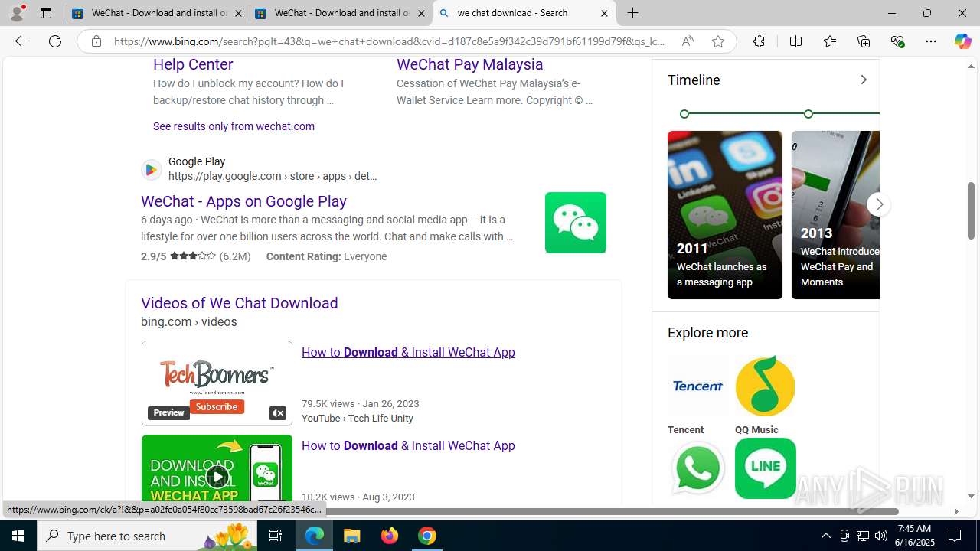Viewport: 980px width, 551px height.
Task: Click the scroll-down arrow of vertical scrollbar
Action: point(971,496)
